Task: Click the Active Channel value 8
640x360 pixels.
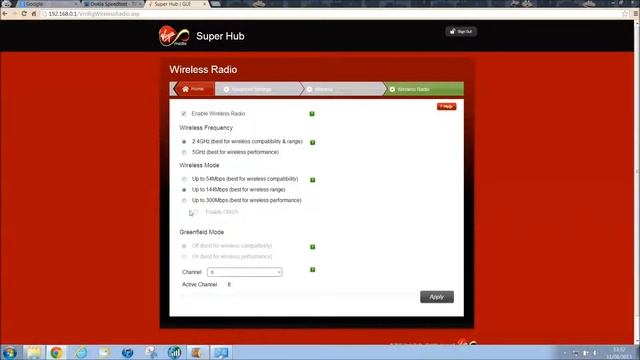Action: point(229,284)
